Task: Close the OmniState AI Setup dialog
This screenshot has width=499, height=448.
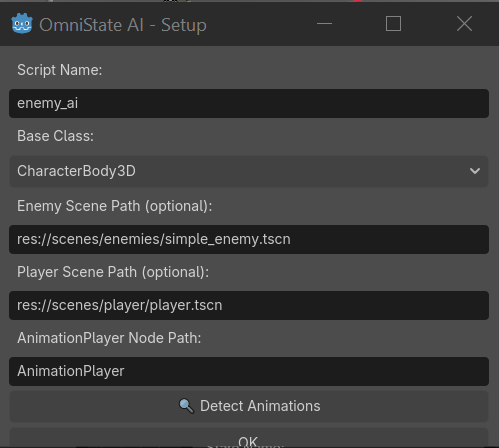Action: (x=464, y=24)
